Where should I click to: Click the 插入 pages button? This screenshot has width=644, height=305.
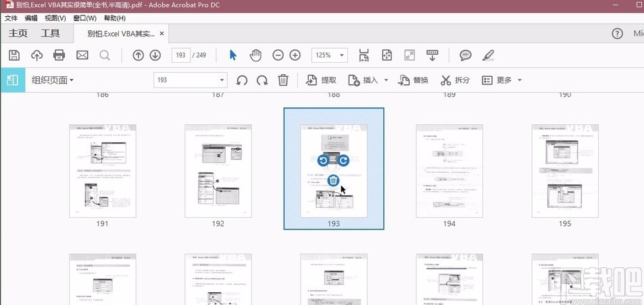(363, 80)
